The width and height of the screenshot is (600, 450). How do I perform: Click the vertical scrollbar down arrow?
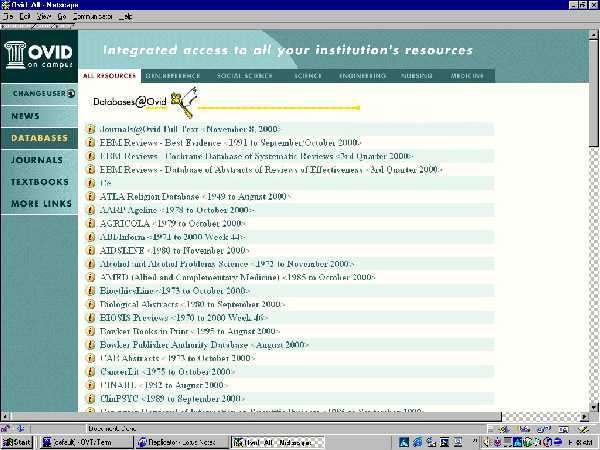coord(594,407)
